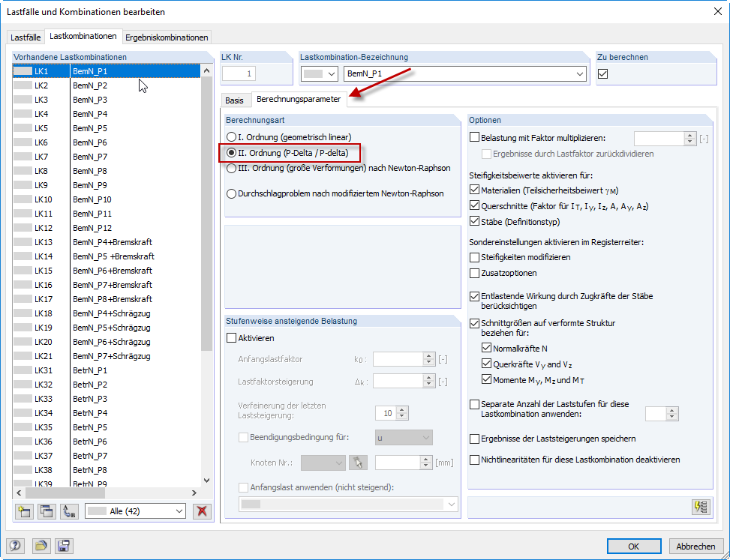Click the open folder icon
The height and width of the screenshot is (560, 730).
coord(41,546)
